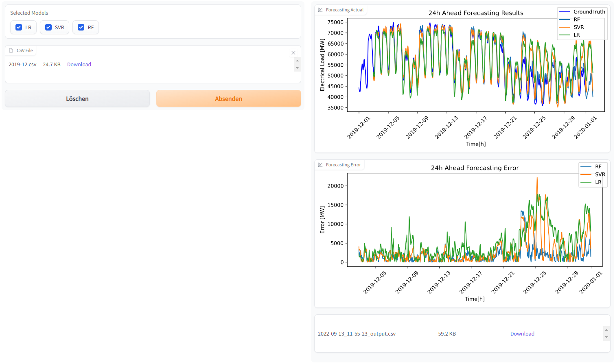
Task: Remove the uploaded CSV file with the X
Action: (x=293, y=53)
